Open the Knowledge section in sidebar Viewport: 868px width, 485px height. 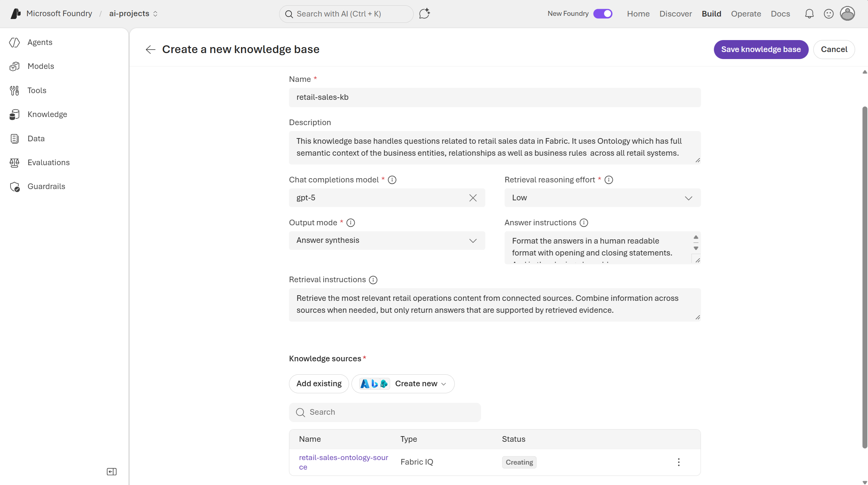[47, 114]
